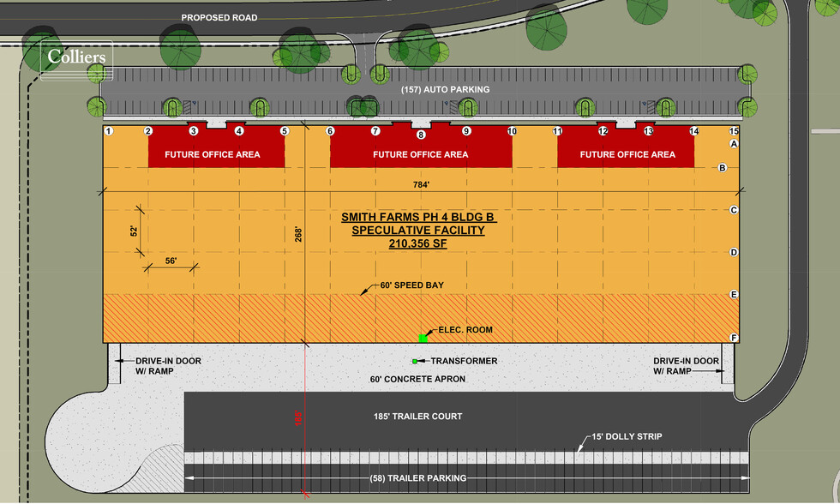This screenshot has width=840, height=504.
Task: Click the left Future Office Area block
Action: pos(216,146)
